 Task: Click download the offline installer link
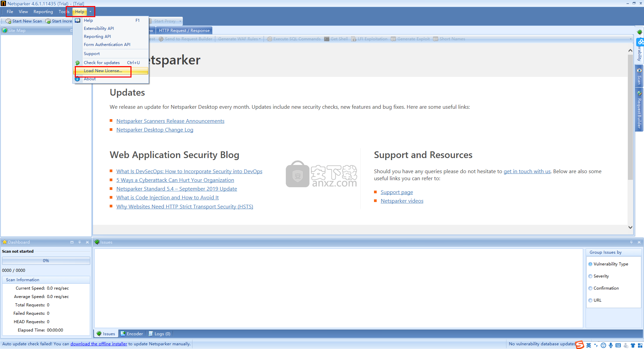coord(99,344)
